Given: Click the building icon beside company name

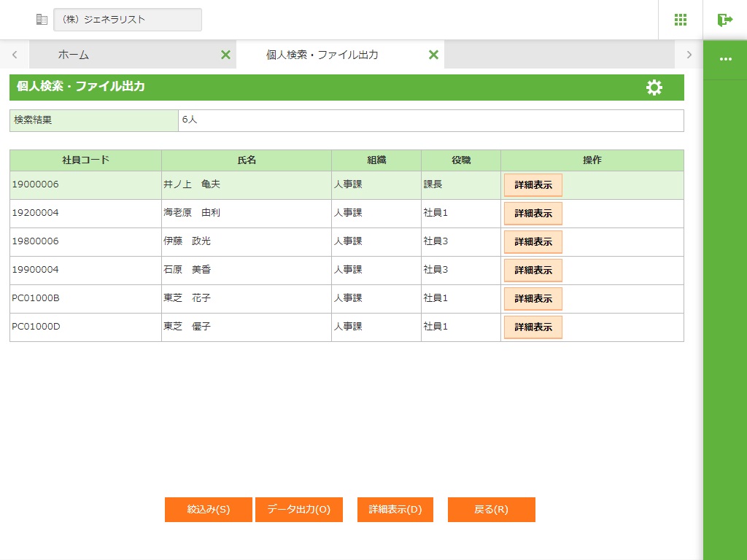Looking at the screenshot, I should 42,20.
